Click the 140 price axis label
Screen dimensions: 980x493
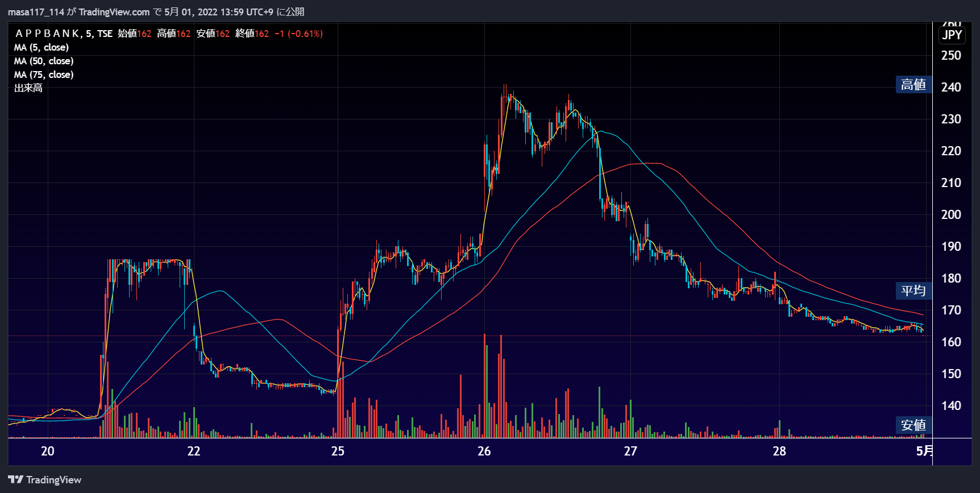pyautogui.click(x=951, y=406)
